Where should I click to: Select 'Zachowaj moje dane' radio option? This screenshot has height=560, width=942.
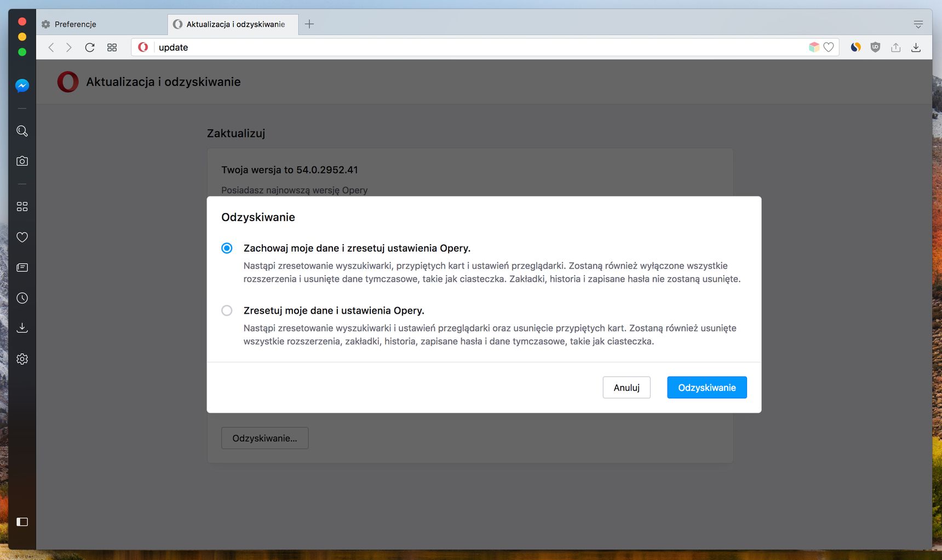tap(227, 248)
